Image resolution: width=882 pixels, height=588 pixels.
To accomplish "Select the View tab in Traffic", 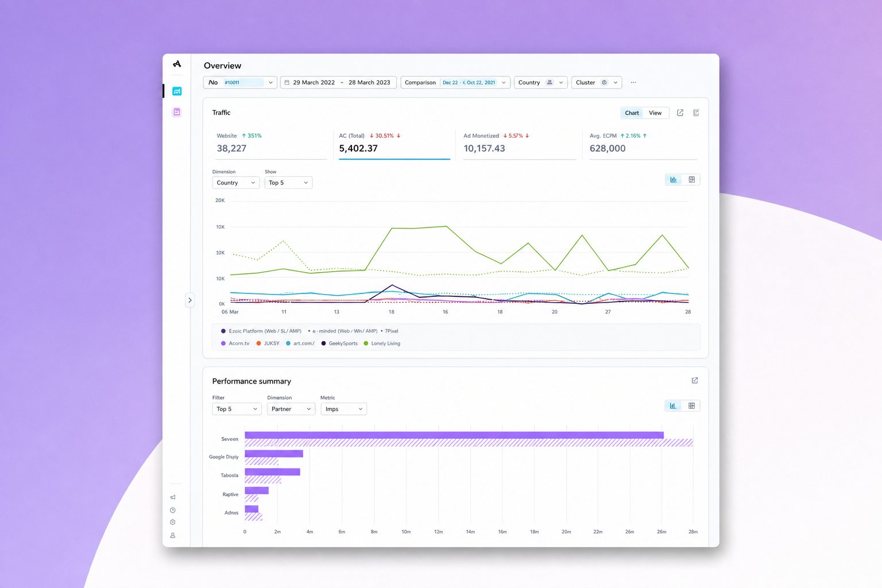I will click(x=655, y=113).
